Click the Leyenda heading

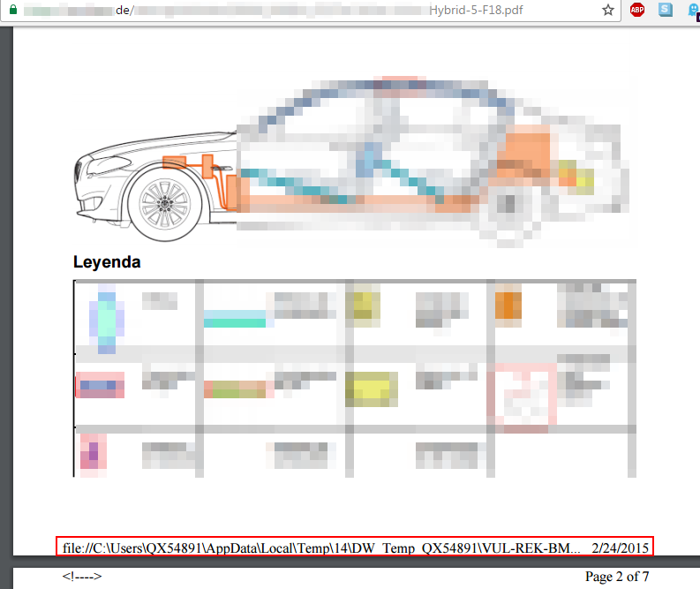(x=107, y=262)
